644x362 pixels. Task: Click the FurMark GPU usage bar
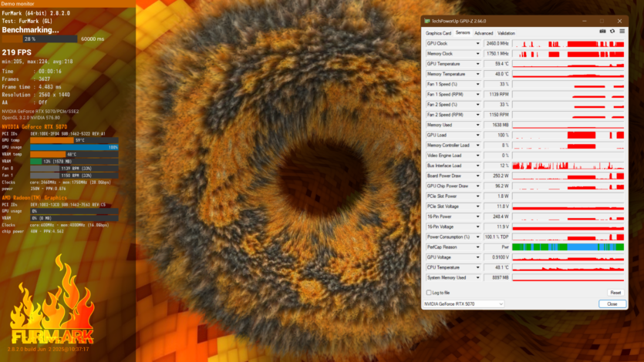tap(74, 147)
